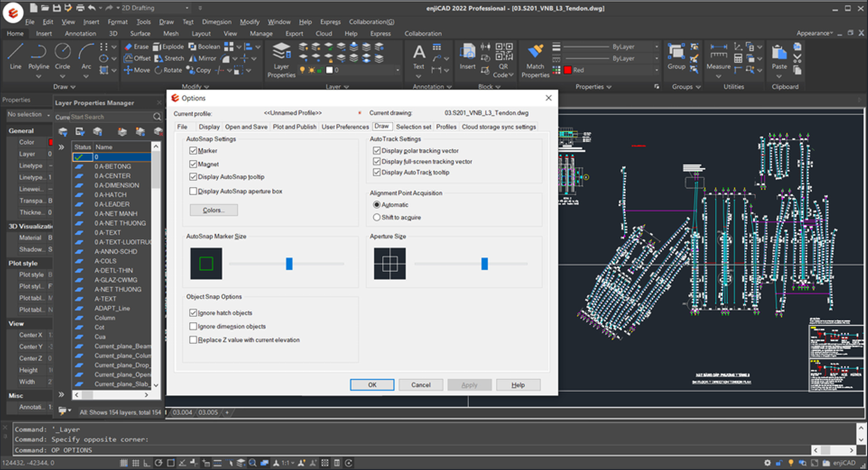Click the Colors... button

coord(213,210)
